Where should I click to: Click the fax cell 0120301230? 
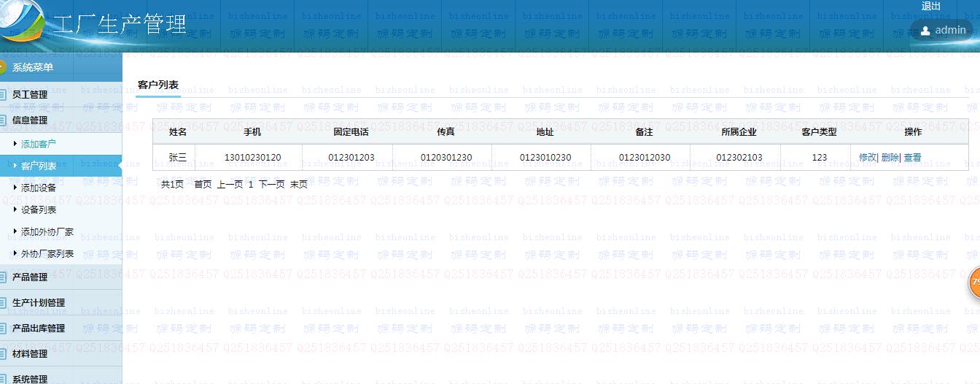click(446, 157)
